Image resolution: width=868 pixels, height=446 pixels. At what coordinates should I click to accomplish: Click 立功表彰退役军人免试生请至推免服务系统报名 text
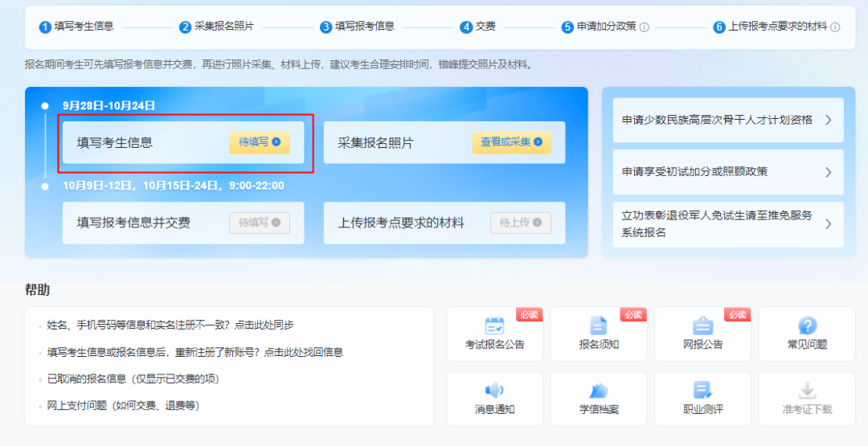[x=717, y=223]
